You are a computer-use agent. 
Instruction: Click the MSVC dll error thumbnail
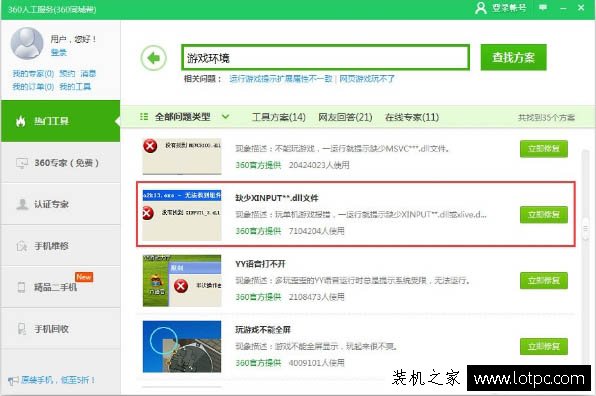pyautogui.click(x=182, y=156)
